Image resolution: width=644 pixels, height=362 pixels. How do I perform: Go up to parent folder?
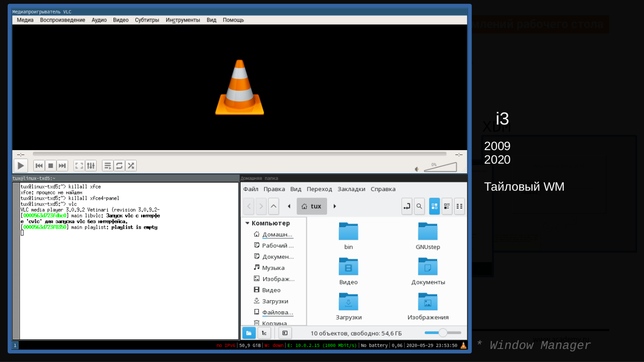pos(273,206)
